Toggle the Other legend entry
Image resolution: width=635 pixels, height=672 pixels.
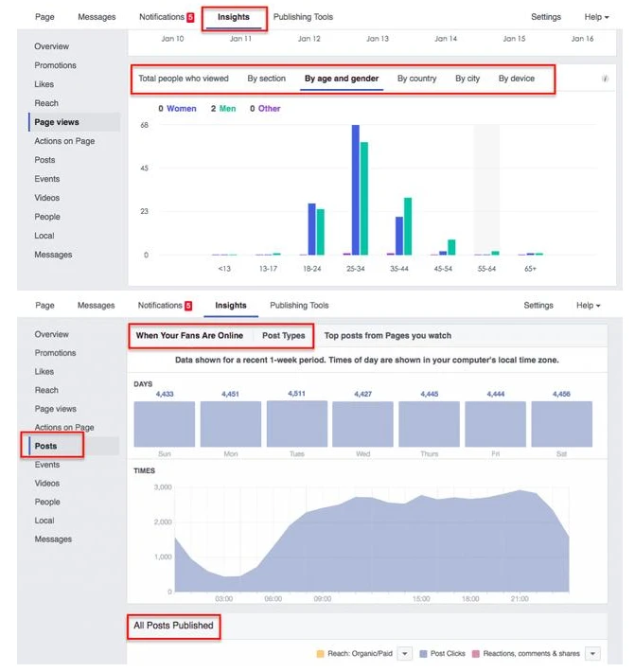[265, 109]
